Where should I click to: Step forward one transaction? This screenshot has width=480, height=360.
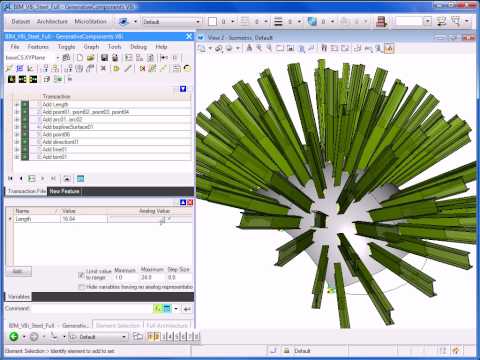coord(43,179)
